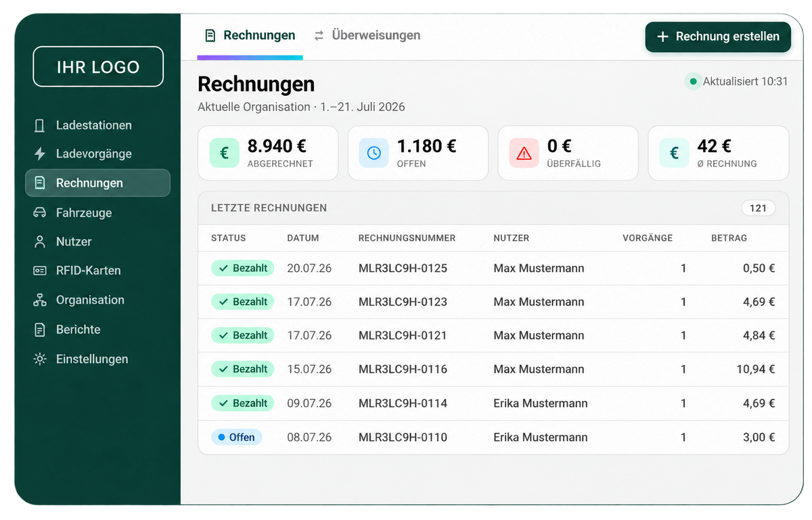Click the green euro icon for Abgerechnet
The width and height of the screenshot is (812, 520).
[x=224, y=153]
